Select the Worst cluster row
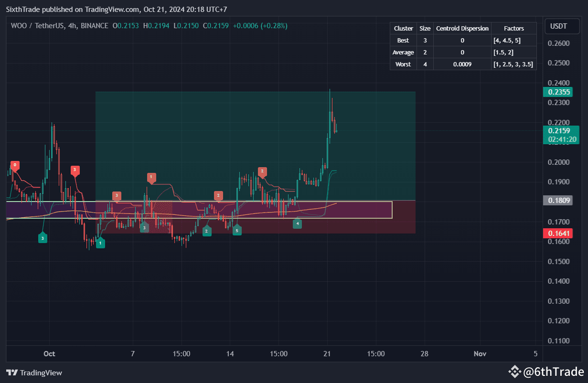 403,64
